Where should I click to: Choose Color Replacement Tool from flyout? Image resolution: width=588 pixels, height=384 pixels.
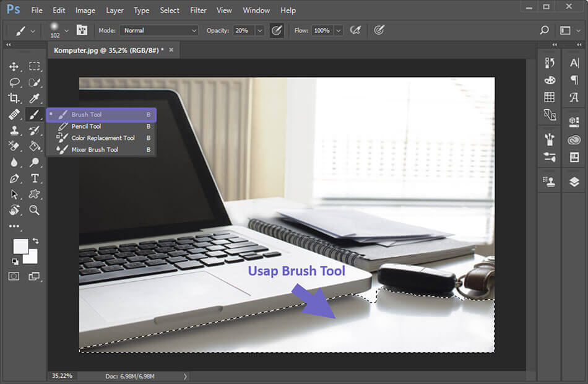(102, 137)
